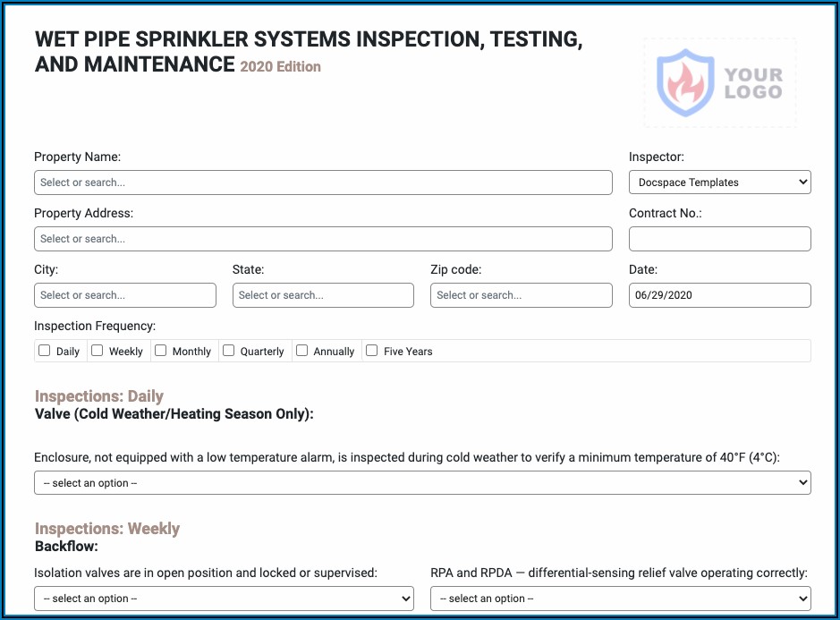840x620 pixels.
Task: Click the Zip code field
Action: click(x=522, y=295)
